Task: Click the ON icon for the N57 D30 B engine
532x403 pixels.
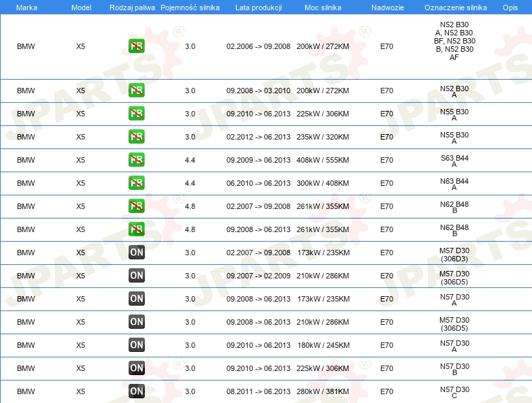Action: click(x=137, y=368)
